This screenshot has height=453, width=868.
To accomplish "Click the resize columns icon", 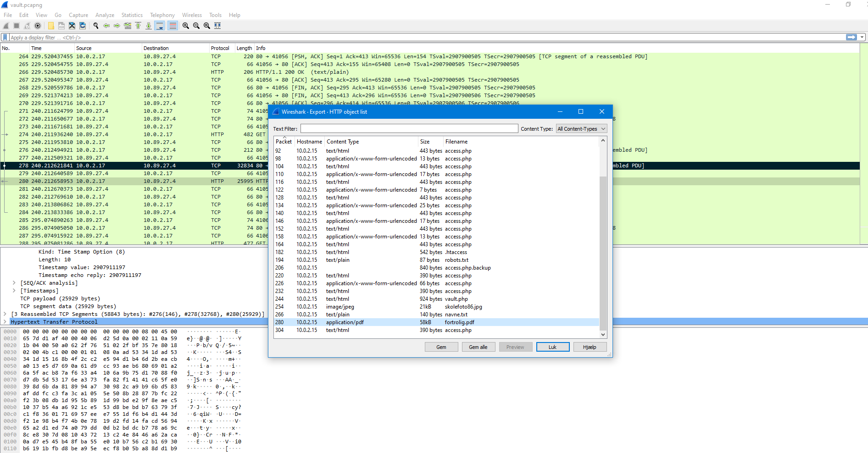I will [x=217, y=26].
